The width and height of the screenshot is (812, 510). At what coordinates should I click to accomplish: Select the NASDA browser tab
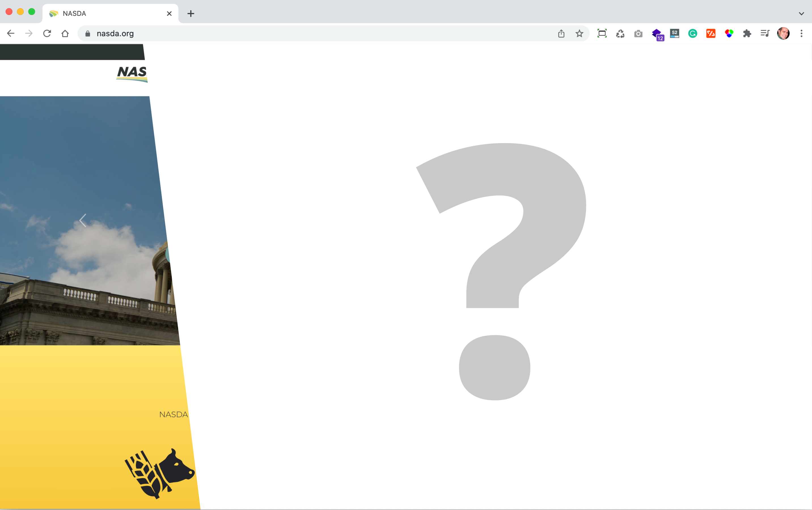click(x=108, y=14)
